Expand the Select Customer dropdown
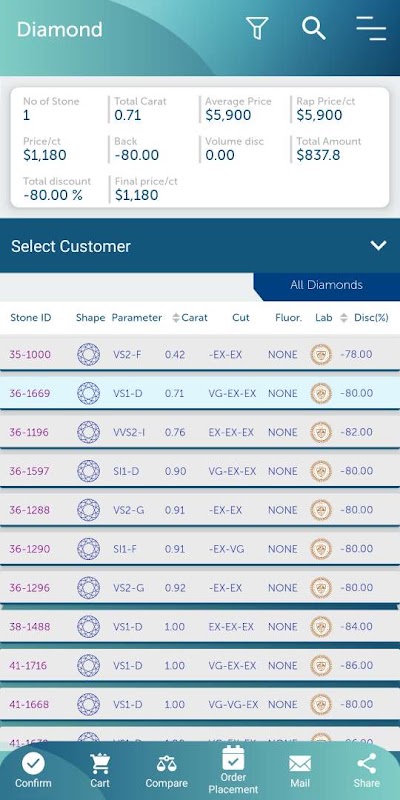This screenshot has height=800, width=400. [200, 245]
